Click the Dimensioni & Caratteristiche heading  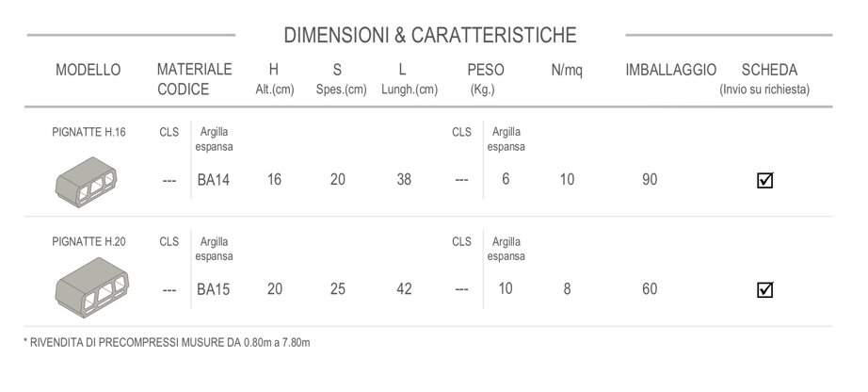click(x=430, y=36)
